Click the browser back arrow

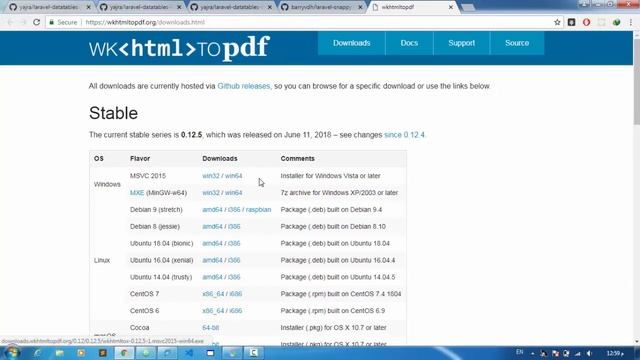click(10, 22)
